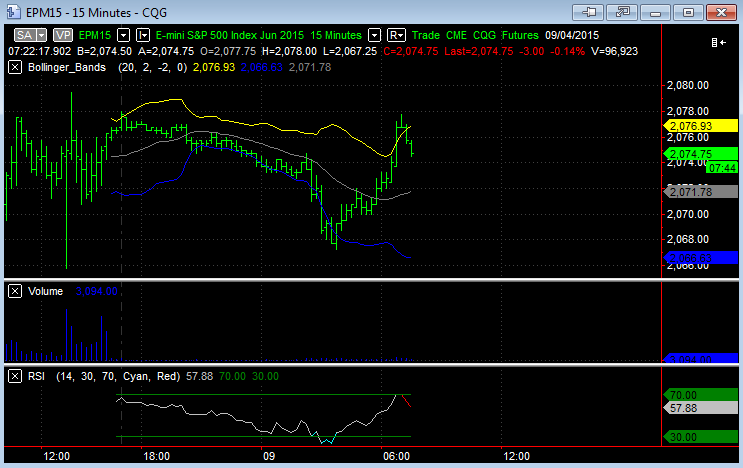This screenshot has width=743, height=468.
Task: Click the 07:44 countdown timer label
Action: 722,168
